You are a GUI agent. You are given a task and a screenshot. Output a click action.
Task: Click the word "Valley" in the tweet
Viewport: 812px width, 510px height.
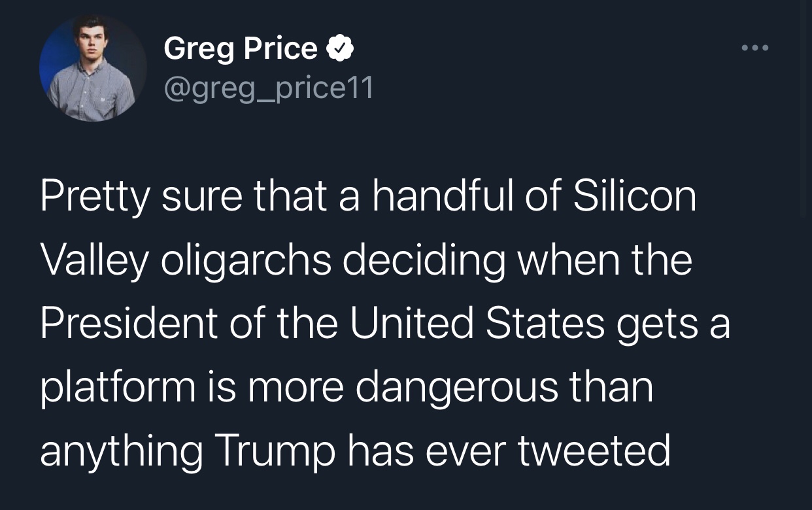95,260
